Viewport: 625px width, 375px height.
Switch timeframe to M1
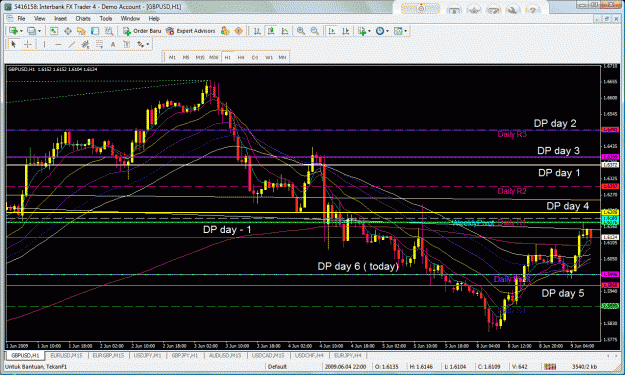pyautogui.click(x=172, y=57)
